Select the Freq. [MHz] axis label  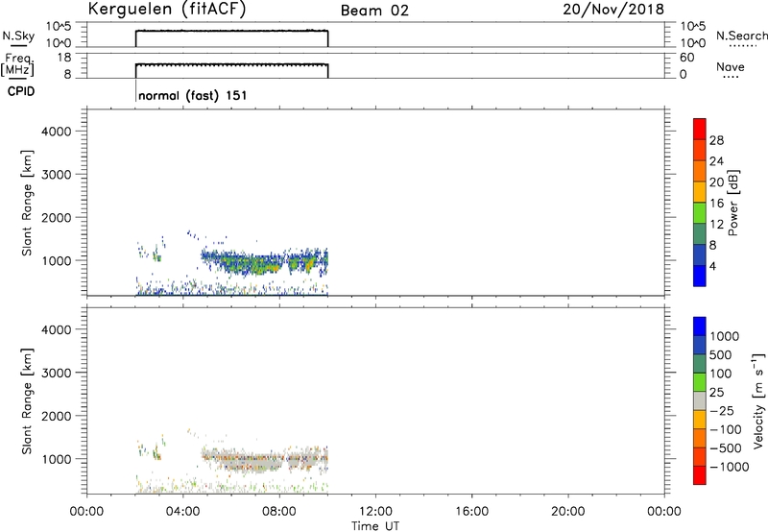click(17, 64)
